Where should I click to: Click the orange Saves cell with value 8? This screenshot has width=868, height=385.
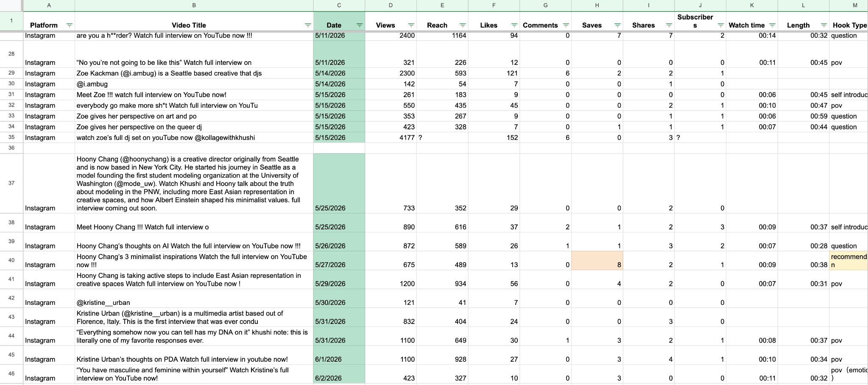click(597, 260)
